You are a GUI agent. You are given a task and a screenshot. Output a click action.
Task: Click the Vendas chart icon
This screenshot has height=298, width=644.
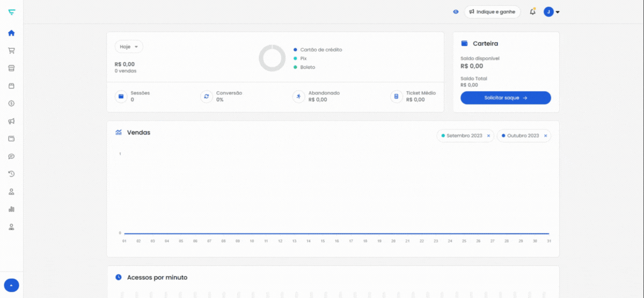click(119, 132)
